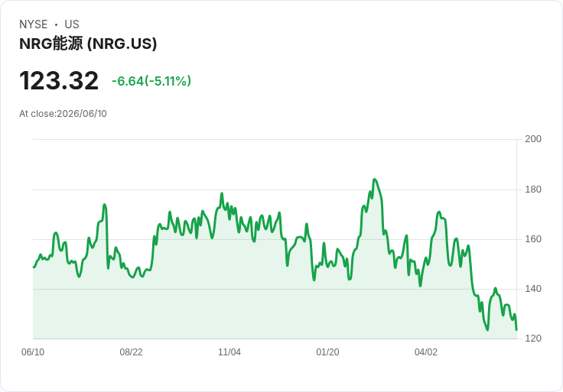
Task: Select the 123.32 current price
Action: pos(59,81)
